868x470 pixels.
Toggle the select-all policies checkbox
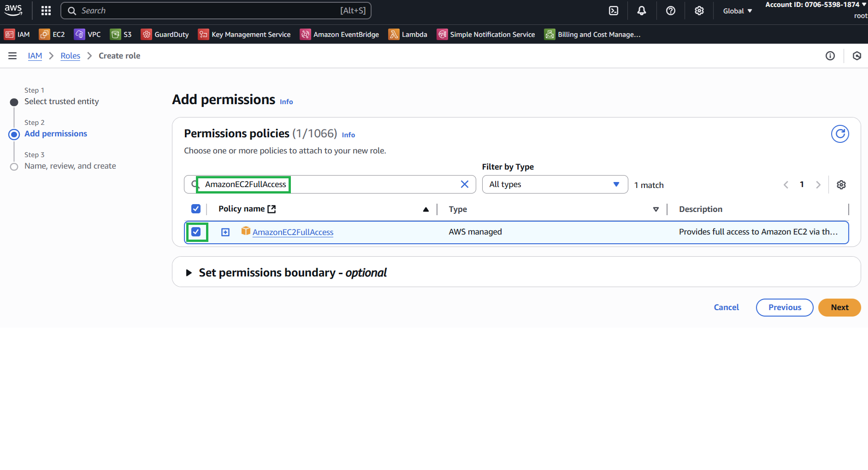point(196,209)
